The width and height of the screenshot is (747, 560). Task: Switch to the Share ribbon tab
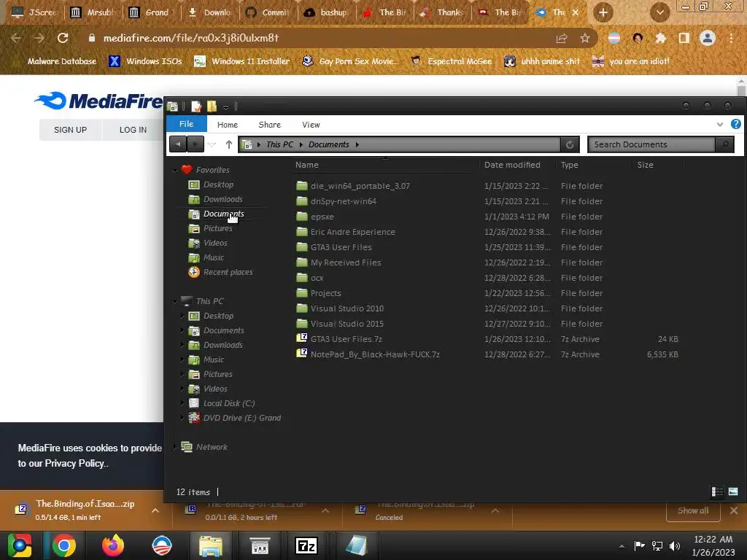pyautogui.click(x=270, y=124)
